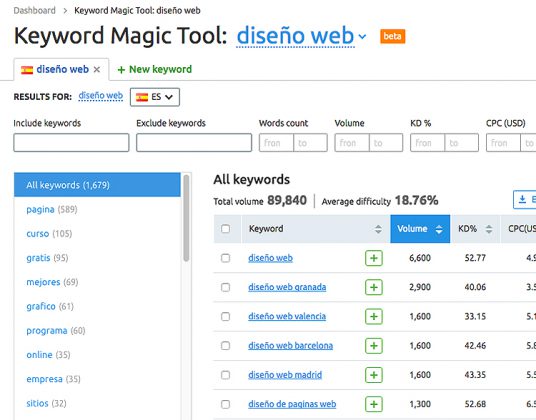
Task: Click the orange beta badge
Action: pyautogui.click(x=392, y=36)
